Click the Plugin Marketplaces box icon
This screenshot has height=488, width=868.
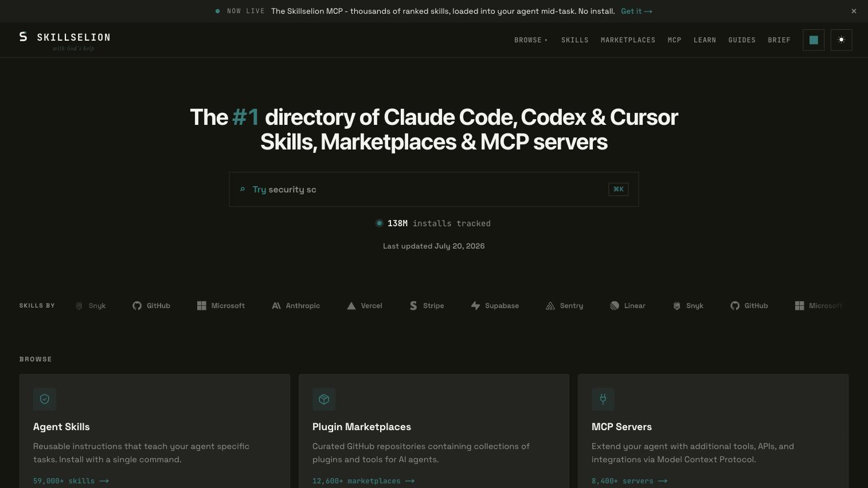(x=324, y=399)
